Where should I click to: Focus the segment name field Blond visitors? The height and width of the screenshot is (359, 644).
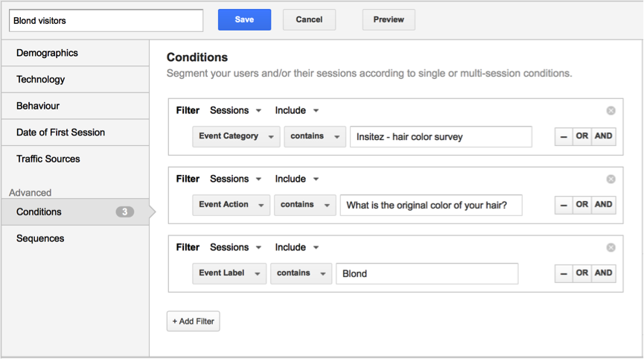(x=106, y=21)
